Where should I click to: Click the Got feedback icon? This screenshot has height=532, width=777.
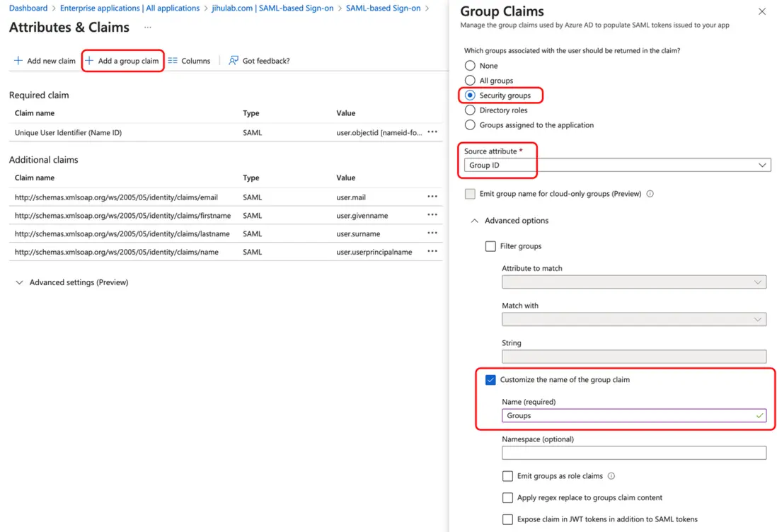(x=234, y=61)
